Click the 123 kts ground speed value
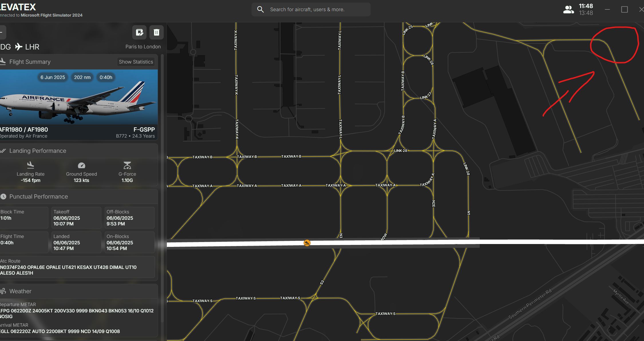Viewport: 644px width, 341px height. [81, 180]
